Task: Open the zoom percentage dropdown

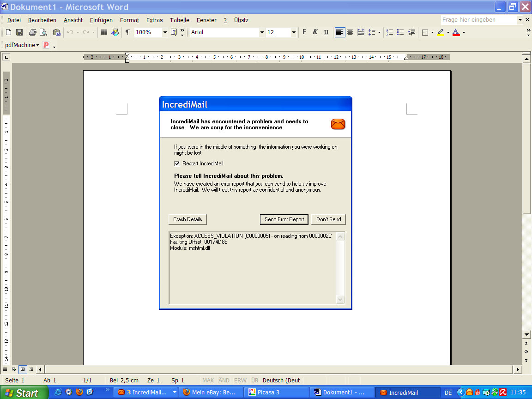Action: click(x=165, y=32)
